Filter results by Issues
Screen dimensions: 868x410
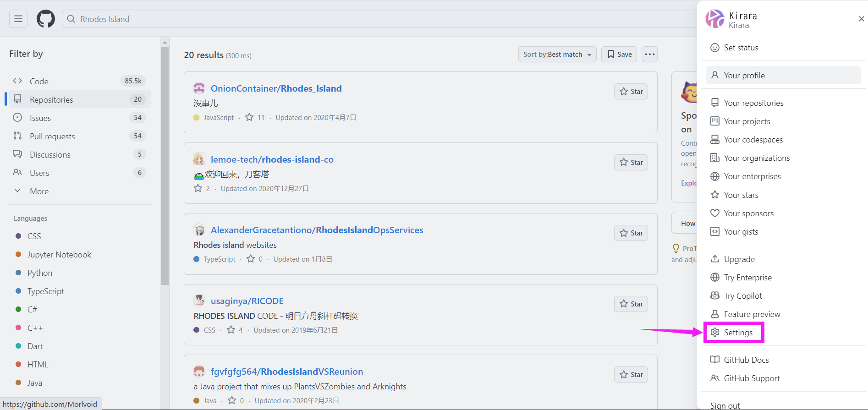pos(79,118)
